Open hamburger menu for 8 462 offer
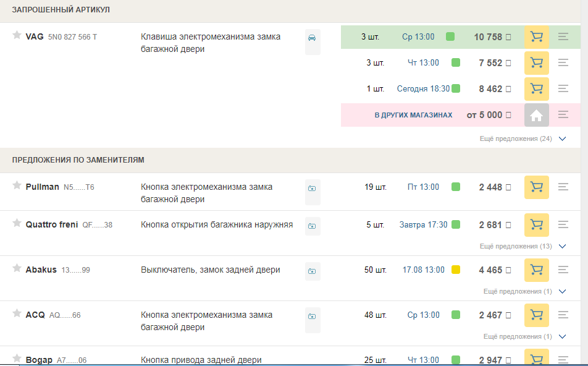This screenshot has width=588, height=366. pyautogui.click(x=563, y=89)
